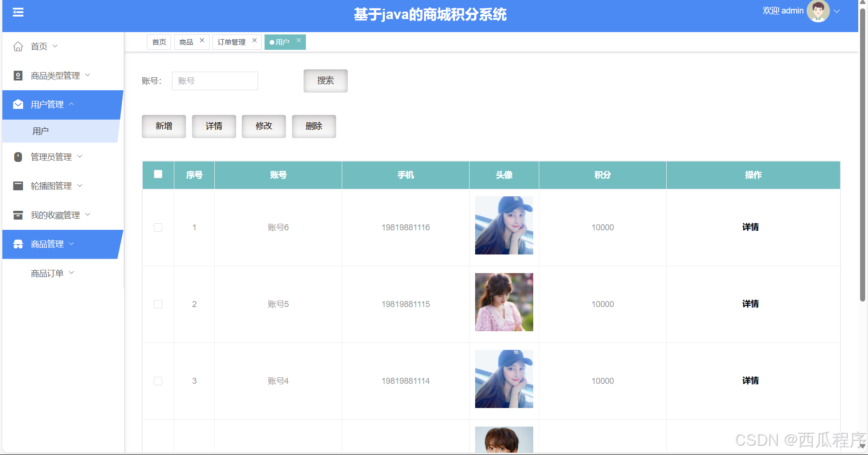868x455 pixels.
Task: Click the 手机 column header
Action: (x=405, y=175)
